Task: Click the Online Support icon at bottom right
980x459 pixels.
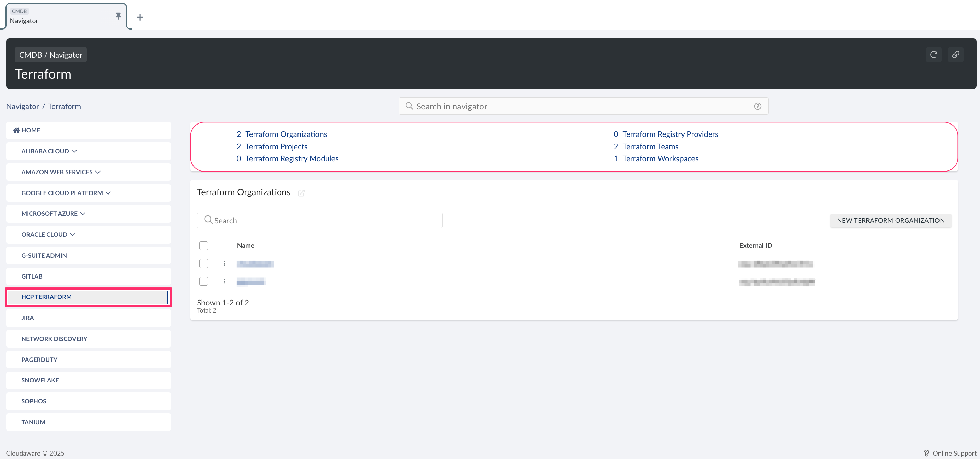Action: point(927,453)
